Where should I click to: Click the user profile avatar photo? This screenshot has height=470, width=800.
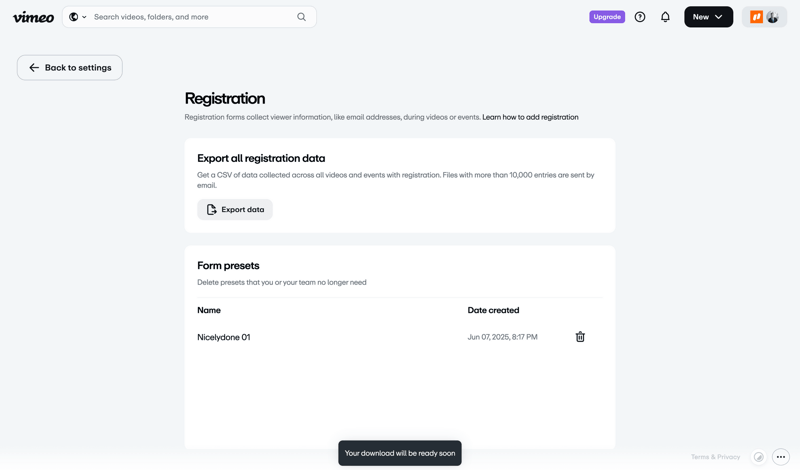tap(773, 17)
